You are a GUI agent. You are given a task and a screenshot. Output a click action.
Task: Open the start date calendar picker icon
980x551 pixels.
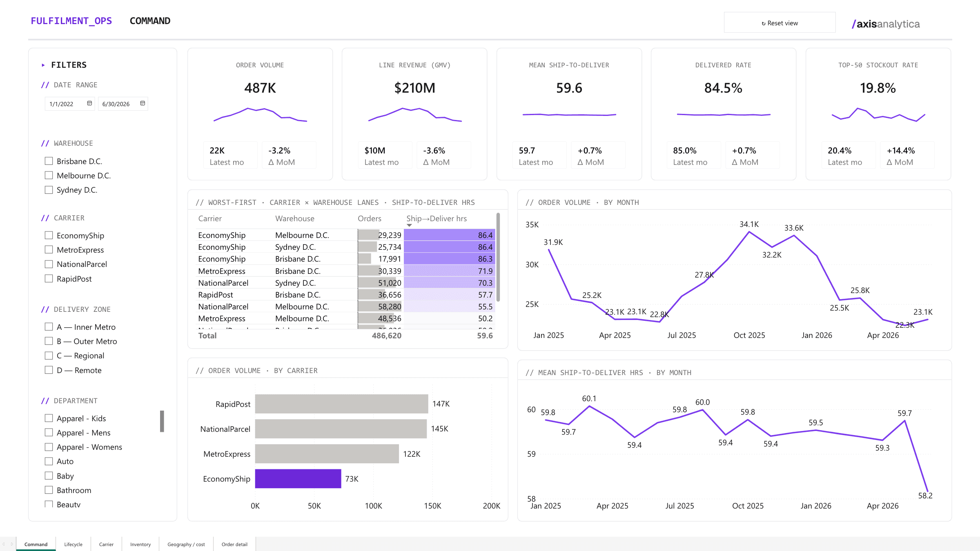[89, 103]
